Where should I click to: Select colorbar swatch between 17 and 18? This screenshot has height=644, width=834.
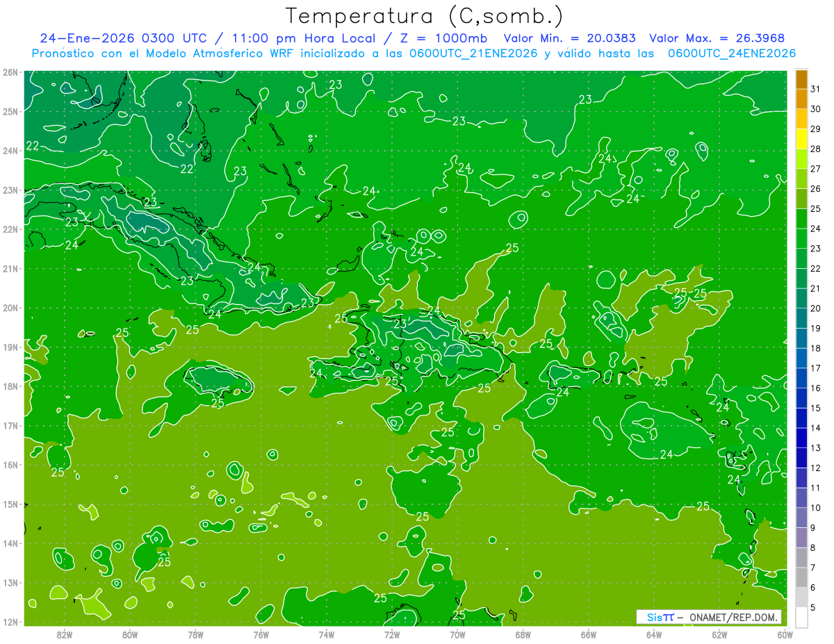(x=801, y=358)
